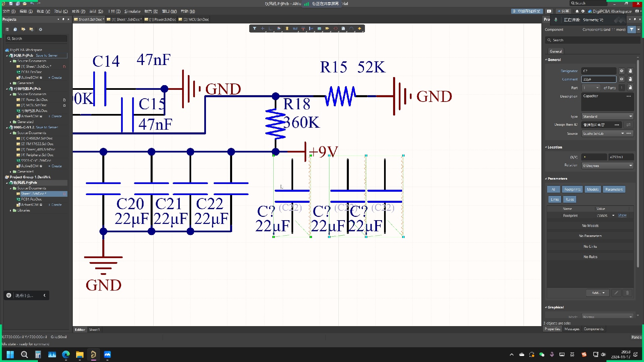Select the Place Part component tool
The width and height of the screenshot is (644, 362).
point(287,28)
